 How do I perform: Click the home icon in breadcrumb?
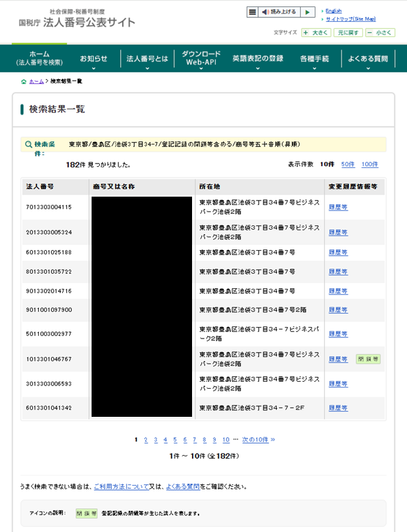pyautogui.click(x=24, y=81)
